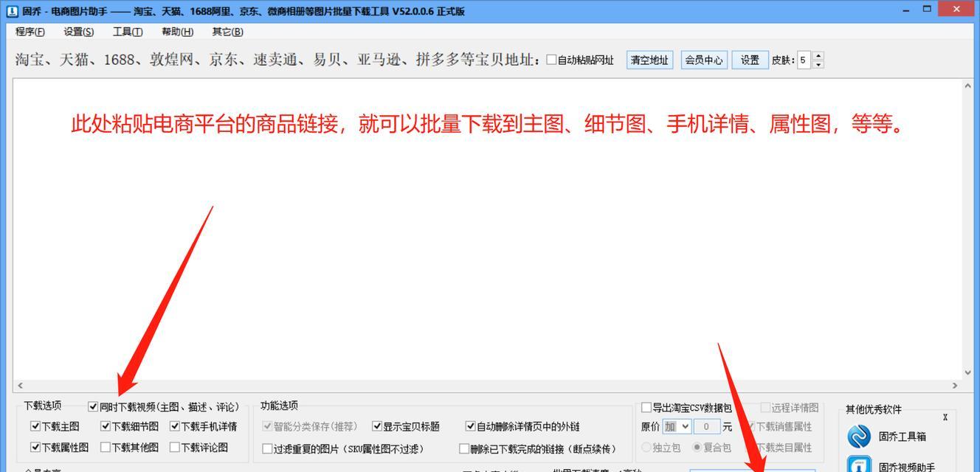The image size is (980, 472).
Task: Click the vertical scrollbar up arrow
Action: point(967,86)
